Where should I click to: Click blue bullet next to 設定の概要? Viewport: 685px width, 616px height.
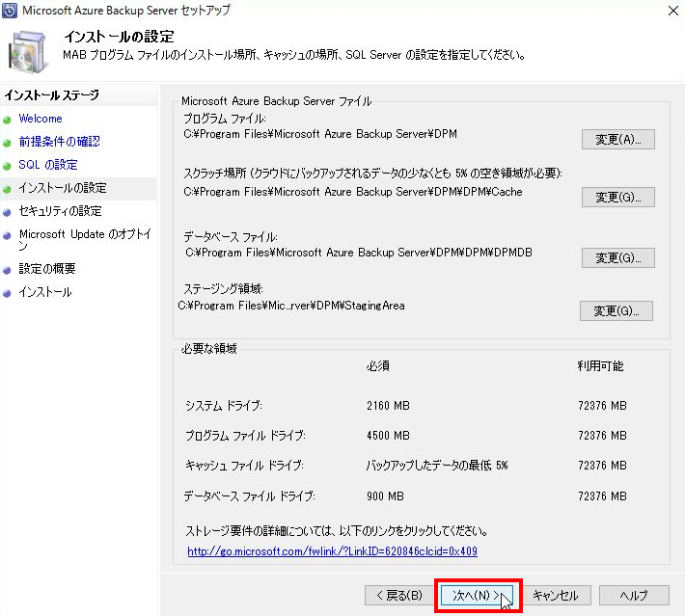tap(7, 271)
